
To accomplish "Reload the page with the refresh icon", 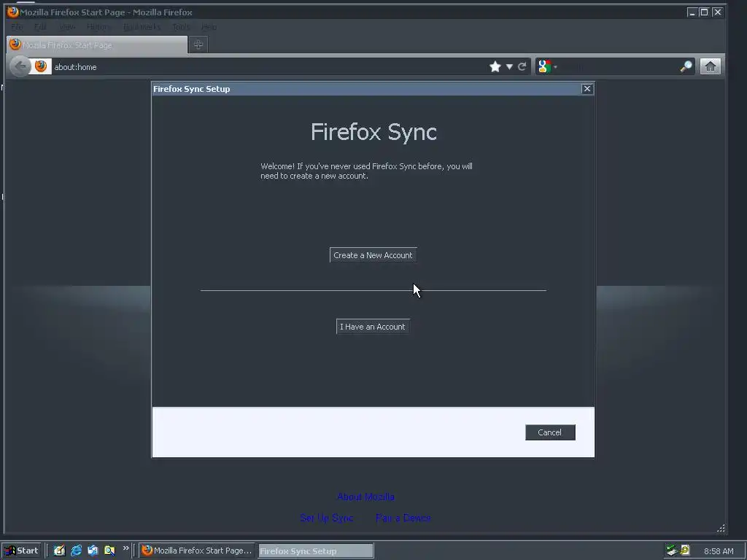I will [522, 66].
